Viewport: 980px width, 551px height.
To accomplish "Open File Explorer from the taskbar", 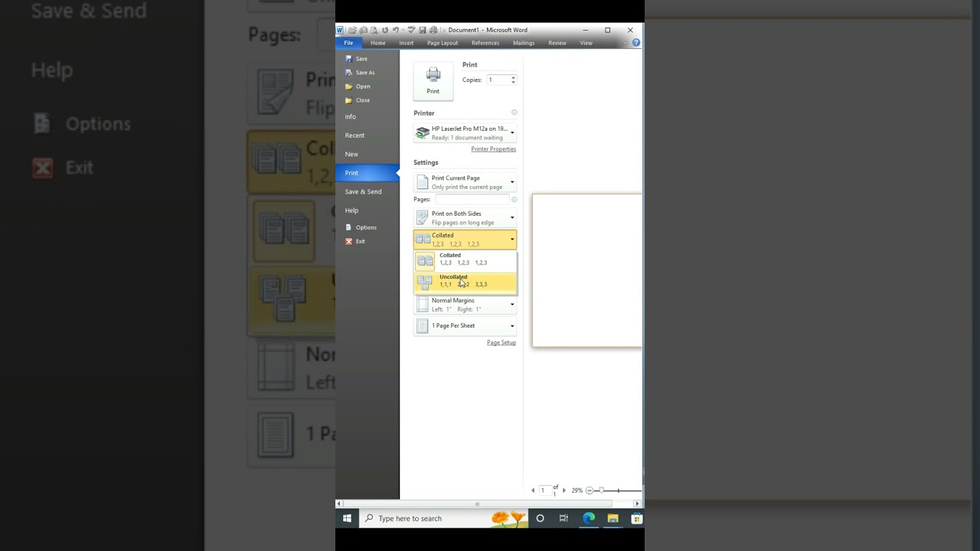I will click(x=612, y=518).
